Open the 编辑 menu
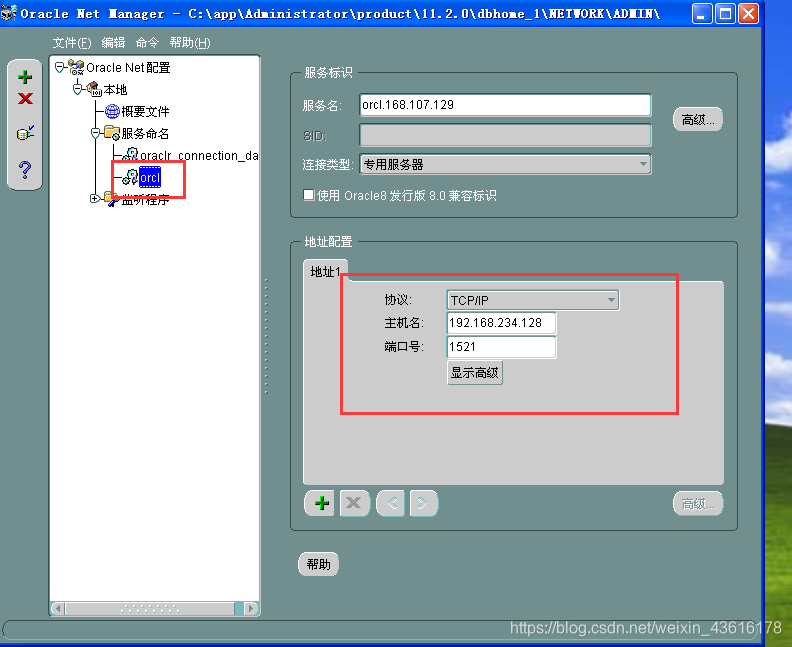The height and width of the screenshot is (647, 792). (113, 43)
